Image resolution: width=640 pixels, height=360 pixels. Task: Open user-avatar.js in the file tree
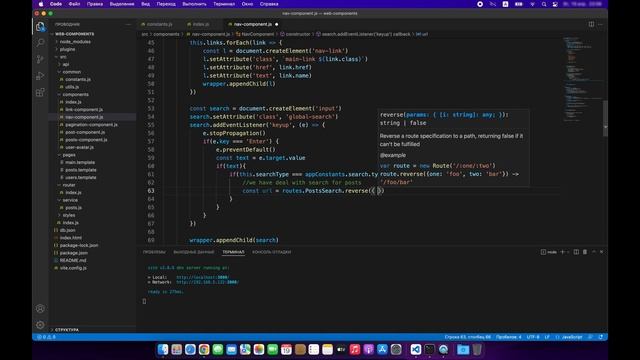[79, 147]
